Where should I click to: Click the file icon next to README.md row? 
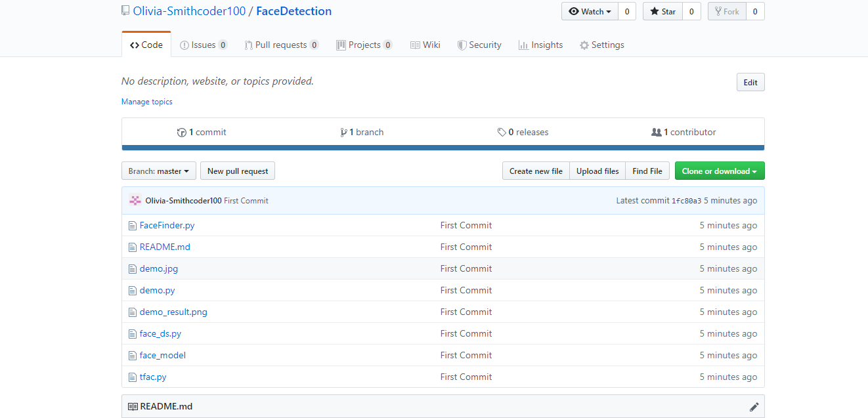[x=133, y=247]
